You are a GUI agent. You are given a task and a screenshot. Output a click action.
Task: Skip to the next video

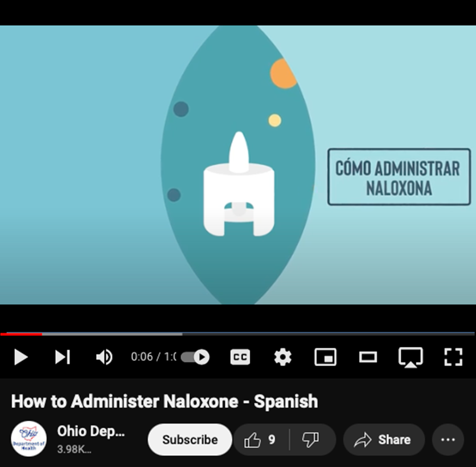click(63, 357)
